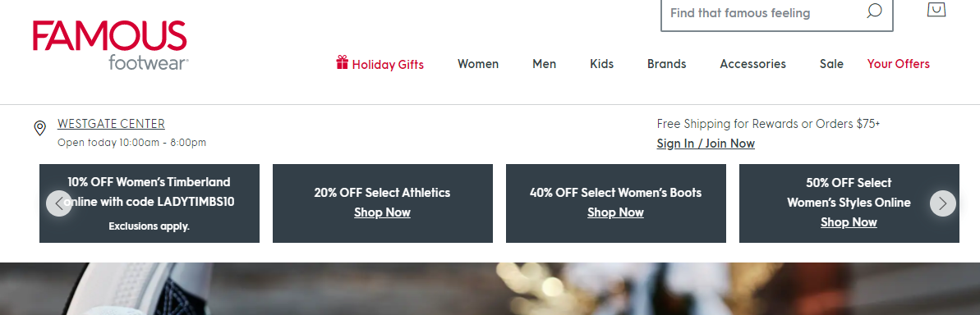Open the Women menu

478,64
